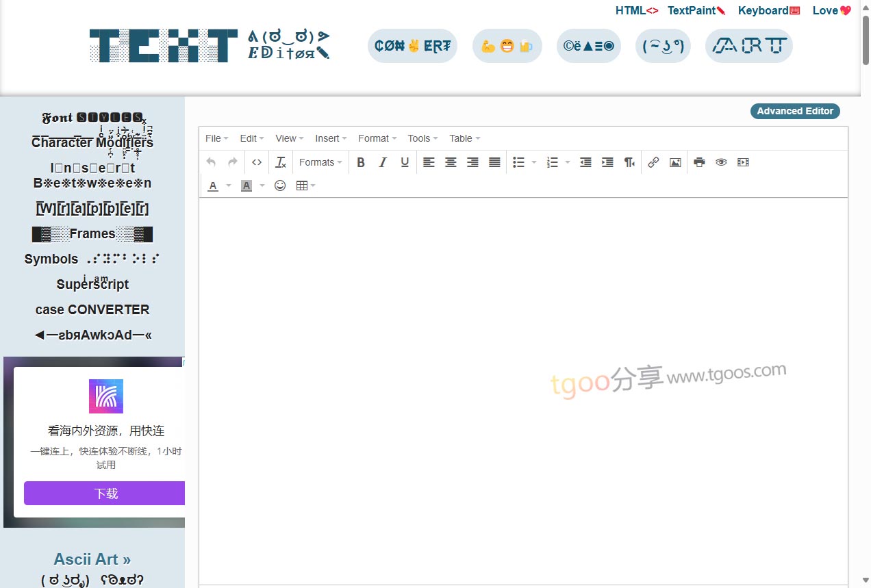The image size is (871, 588).
Task: Insert a link using the chain icon
Action: tap(653, 162)
